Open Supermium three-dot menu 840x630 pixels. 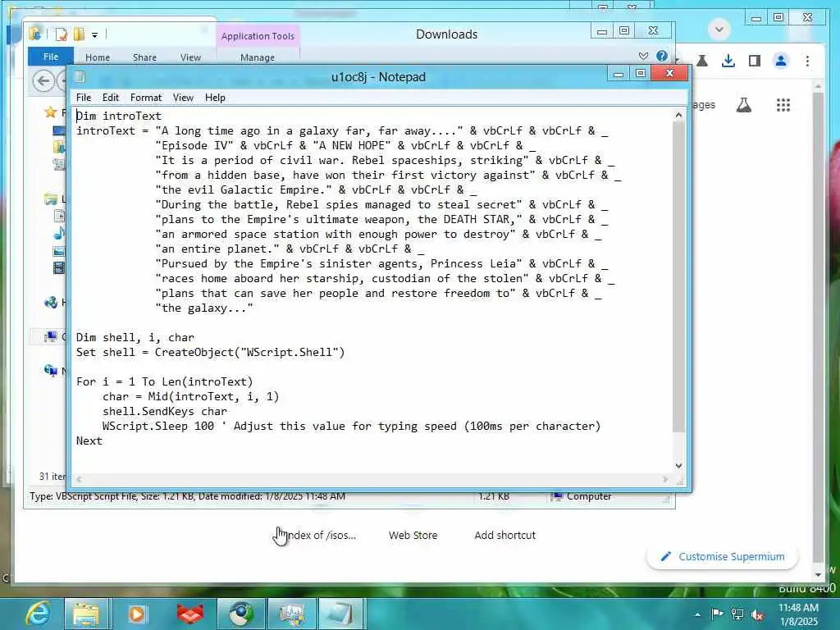(807, 61)
